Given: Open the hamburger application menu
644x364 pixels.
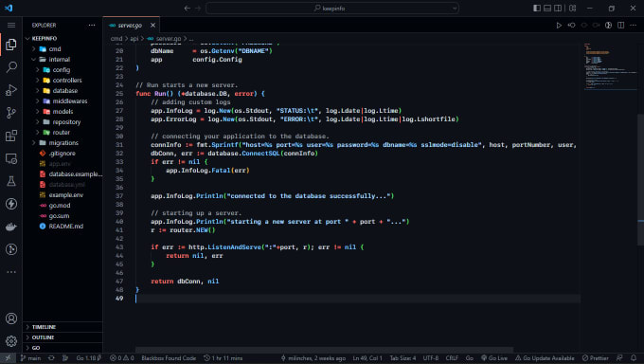Looking at the screenshot, I should 11,25.
